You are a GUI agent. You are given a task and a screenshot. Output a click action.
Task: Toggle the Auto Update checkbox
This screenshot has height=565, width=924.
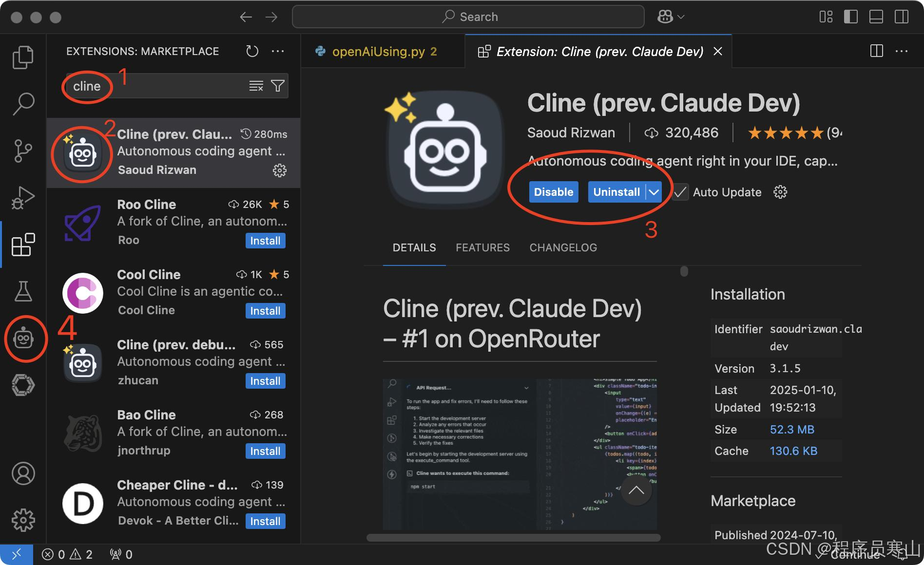(680, 192)
